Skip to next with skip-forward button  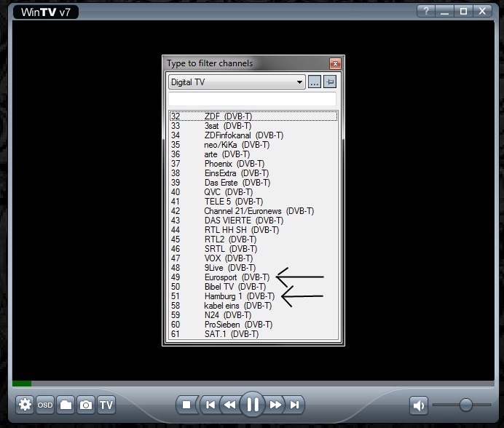pos(294,405)
